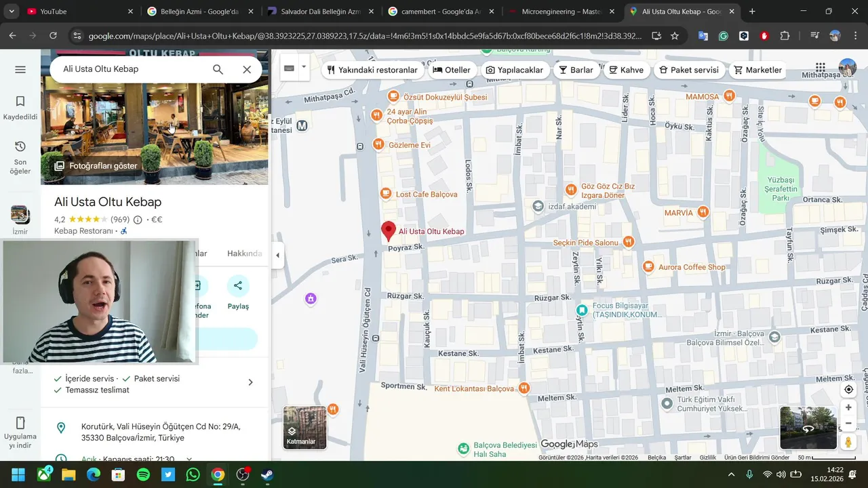Open Spotify from the taskbar
This screenshot has width=868, height=488.
143,474
